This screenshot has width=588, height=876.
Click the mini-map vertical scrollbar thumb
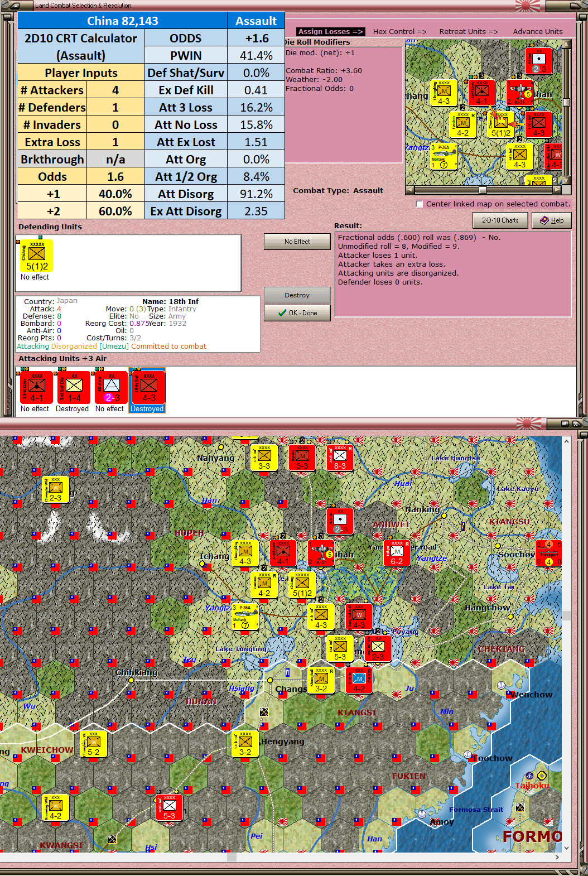(567, 102)
